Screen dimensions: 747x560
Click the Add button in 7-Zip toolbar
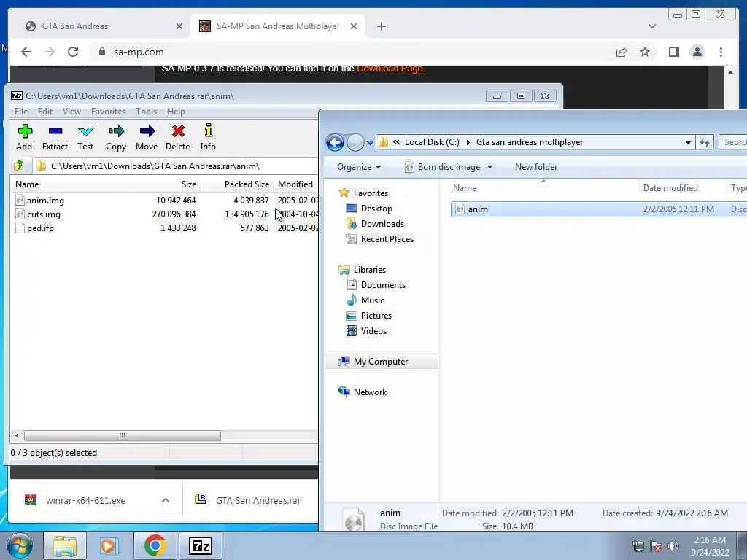point(24,137)
